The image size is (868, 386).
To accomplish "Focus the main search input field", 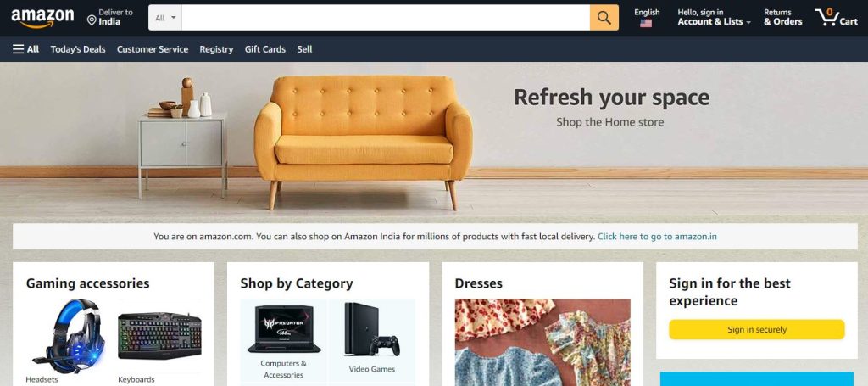I will click(x=386, y=18).
